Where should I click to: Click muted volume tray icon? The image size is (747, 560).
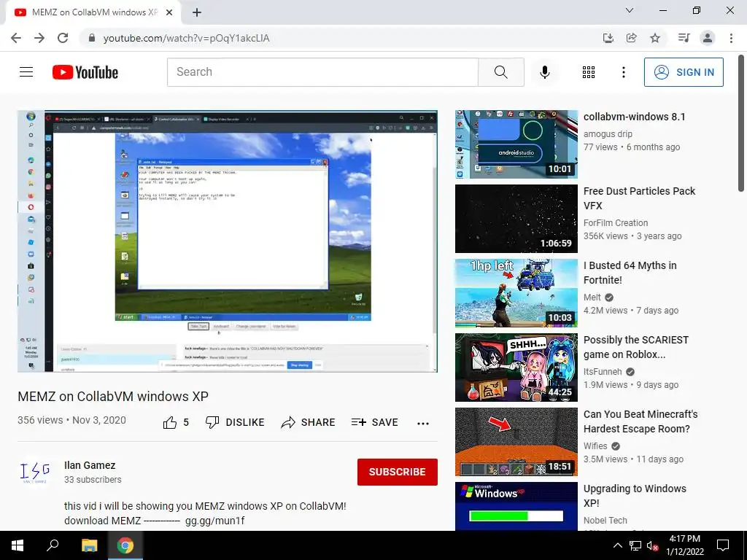652,545
